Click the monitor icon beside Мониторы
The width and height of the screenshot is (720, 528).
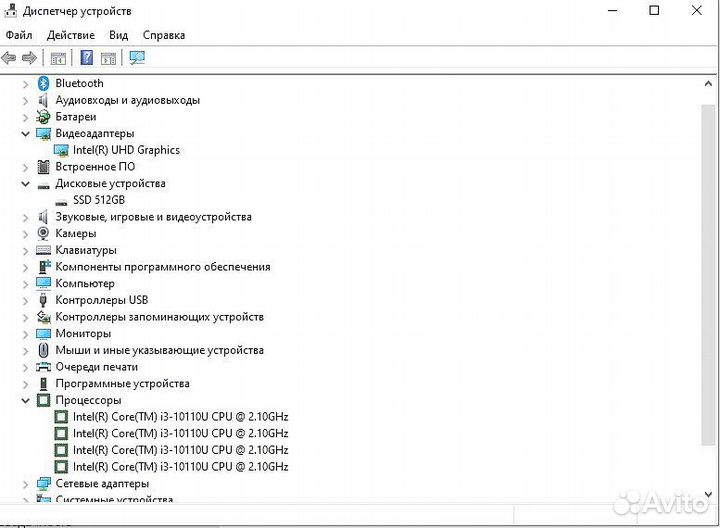[x=43, y=334]
